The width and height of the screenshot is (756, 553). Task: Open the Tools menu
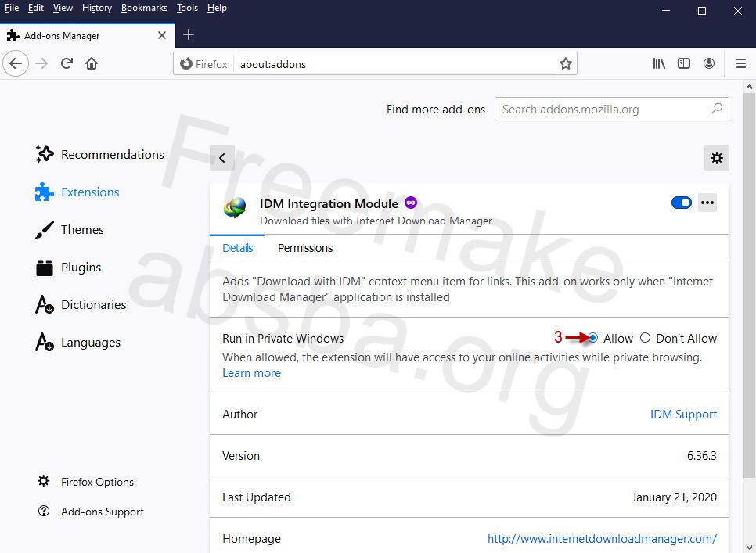[187, 8]
